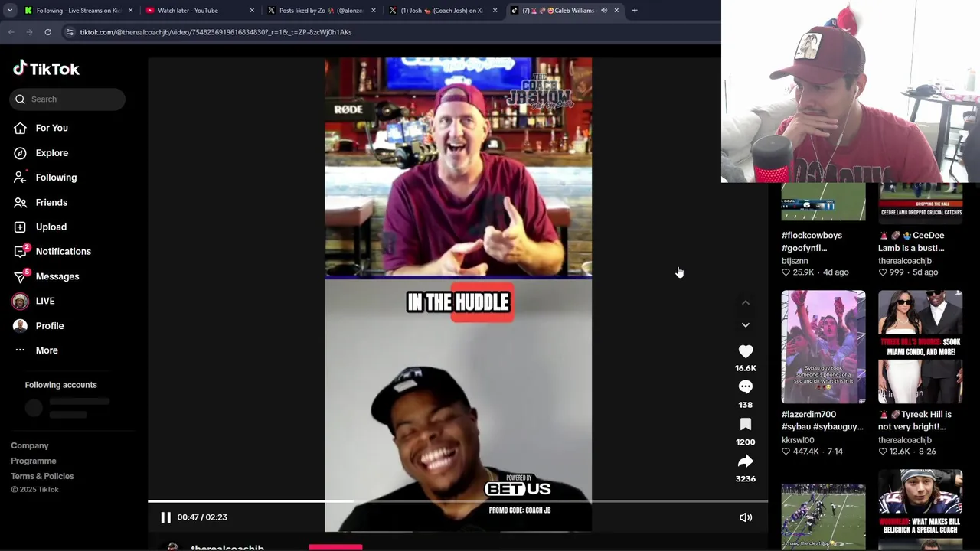
Task: Click the TikTok search field
Action: click(67, 99)
